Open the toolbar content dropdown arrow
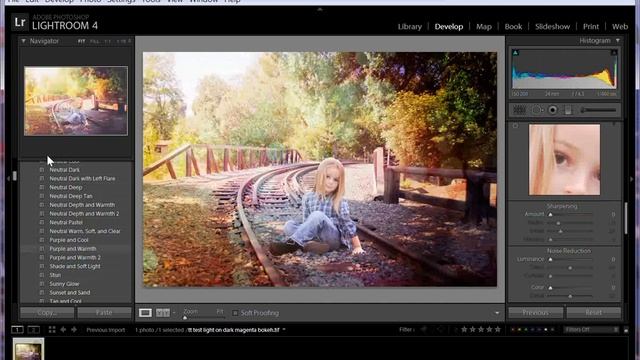The width and height of the screenshot is (640, 360). coord(497,313)
